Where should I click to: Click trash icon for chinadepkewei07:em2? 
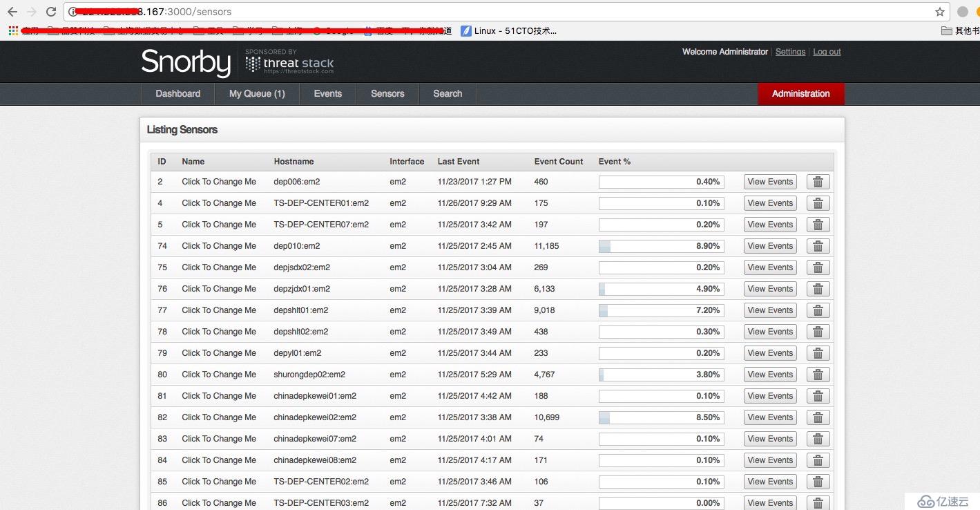818,439
